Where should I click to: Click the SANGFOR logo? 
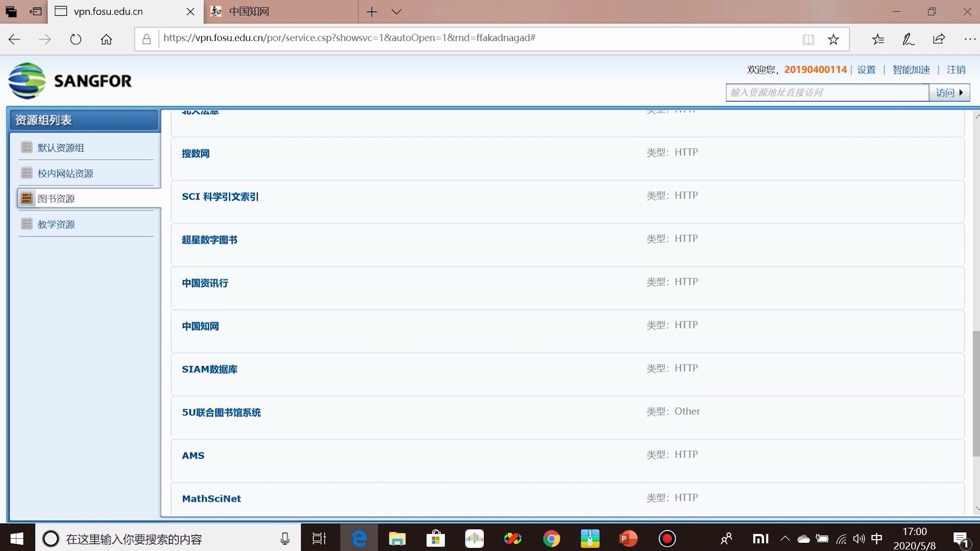coord(70,81)
